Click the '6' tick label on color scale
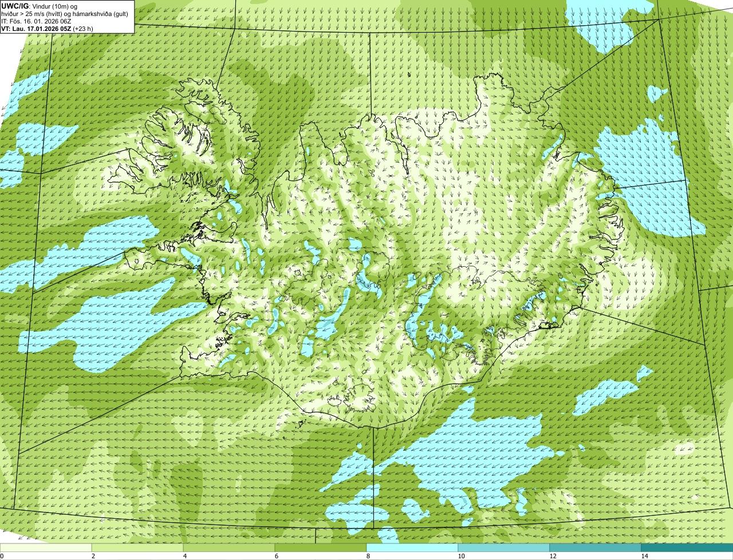Screen dimensions: 733x560 (x=276, y=556)
